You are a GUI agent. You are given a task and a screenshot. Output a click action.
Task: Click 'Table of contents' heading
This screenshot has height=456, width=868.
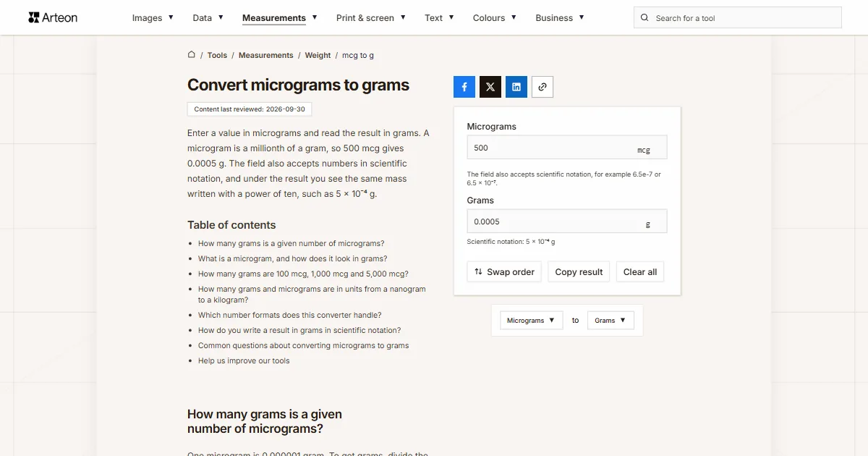pyautogui.click(x=231, y=225)
